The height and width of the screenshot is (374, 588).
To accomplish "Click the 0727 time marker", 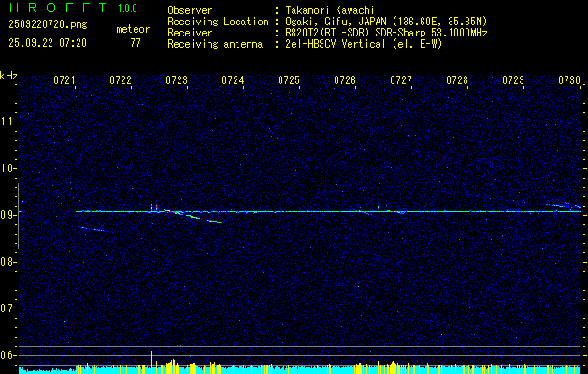I will point(400,80).
